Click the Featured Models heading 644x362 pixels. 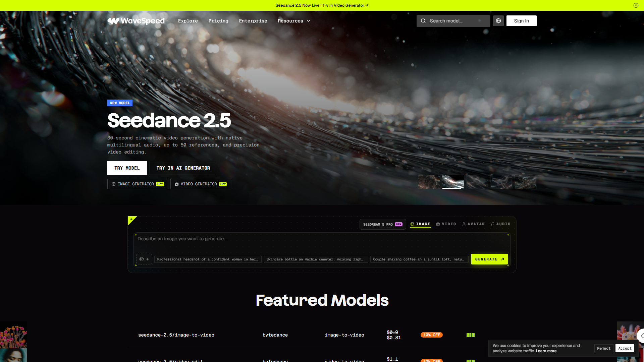[x=322, y=300]
